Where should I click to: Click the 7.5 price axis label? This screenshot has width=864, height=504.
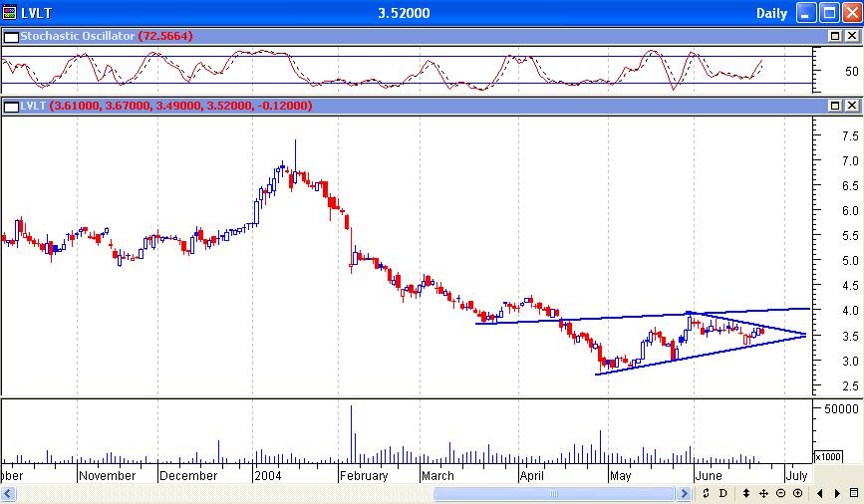[850, 136]
